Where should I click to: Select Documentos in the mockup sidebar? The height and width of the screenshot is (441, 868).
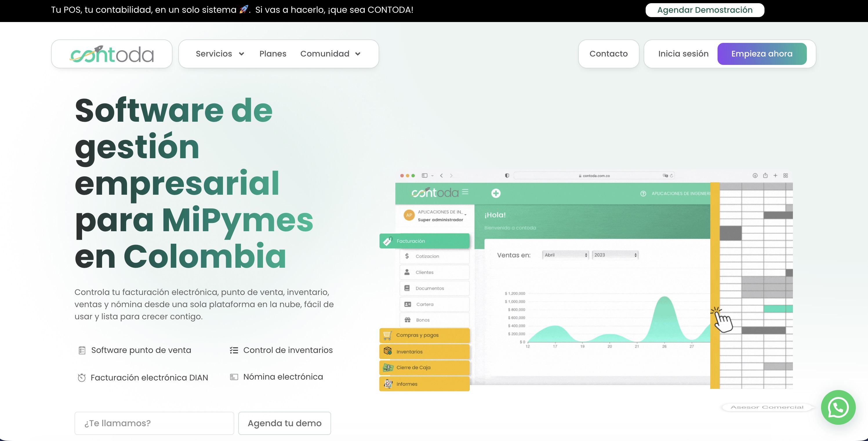tap(434, 288)
